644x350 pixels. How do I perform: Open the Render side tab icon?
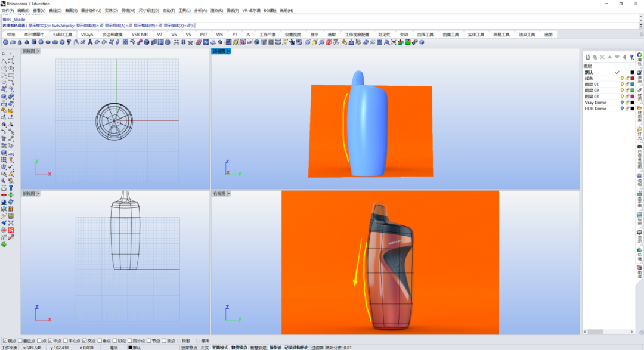point(639,73)
